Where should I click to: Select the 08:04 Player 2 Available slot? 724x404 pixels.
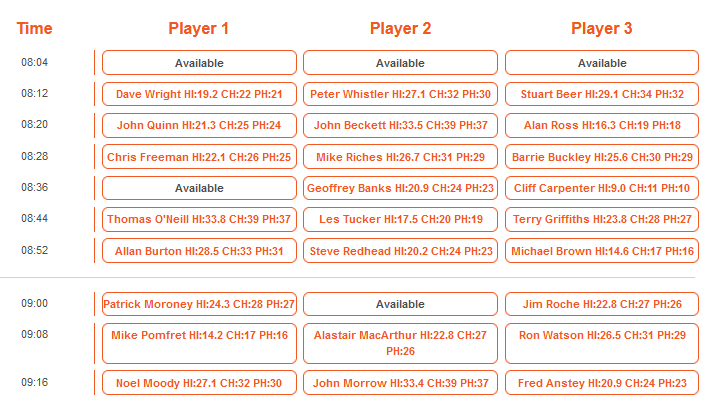(400, 63)
